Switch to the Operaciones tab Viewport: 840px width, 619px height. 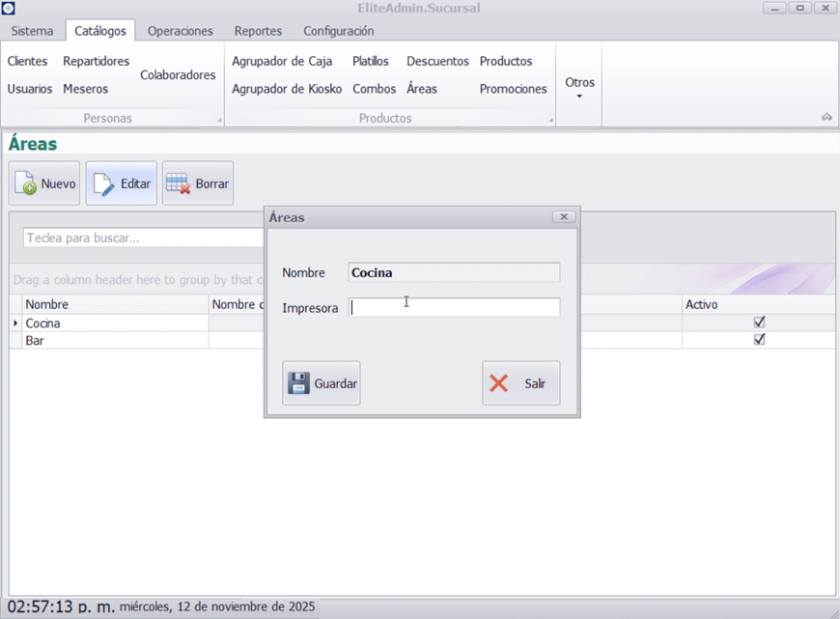click(x=180, y=31)
